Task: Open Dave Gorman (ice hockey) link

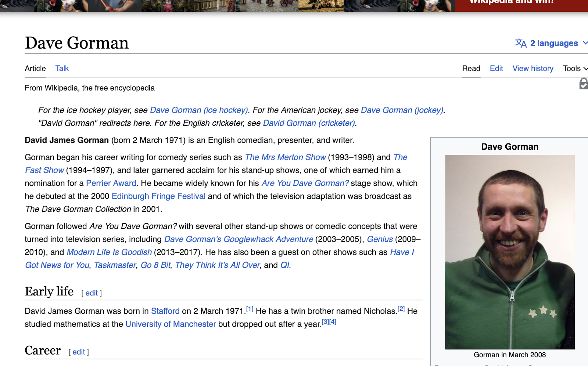Action: click(x=199, y=110)
